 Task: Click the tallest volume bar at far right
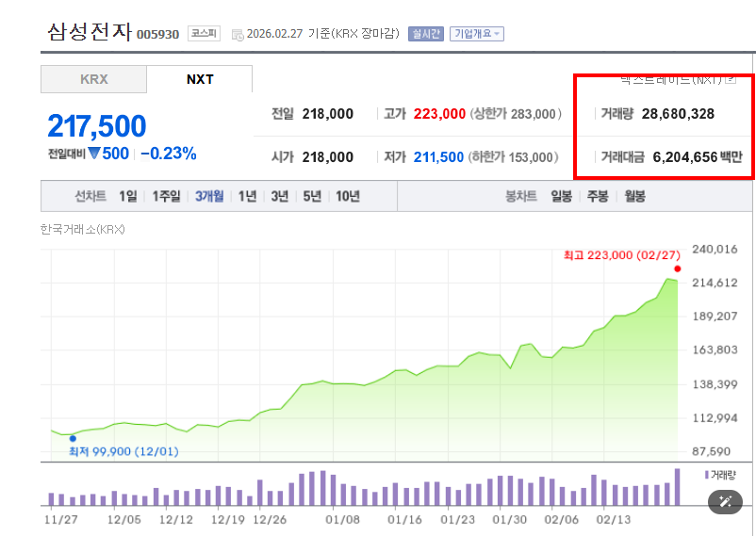click(678, 487)
